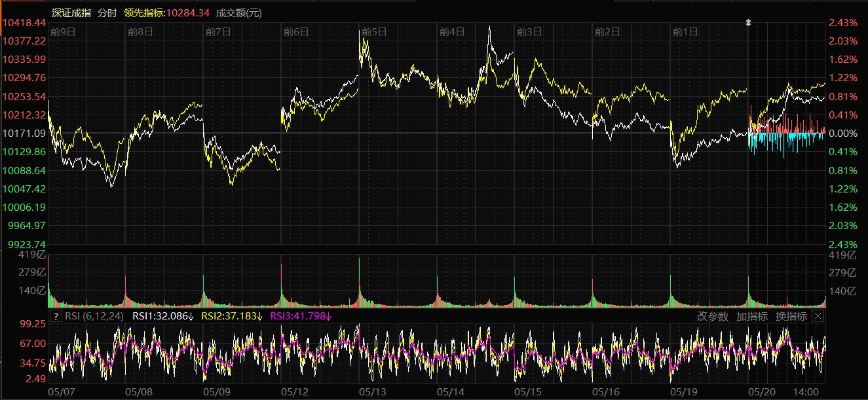Select the 前8日 day marker

(140, 31)
